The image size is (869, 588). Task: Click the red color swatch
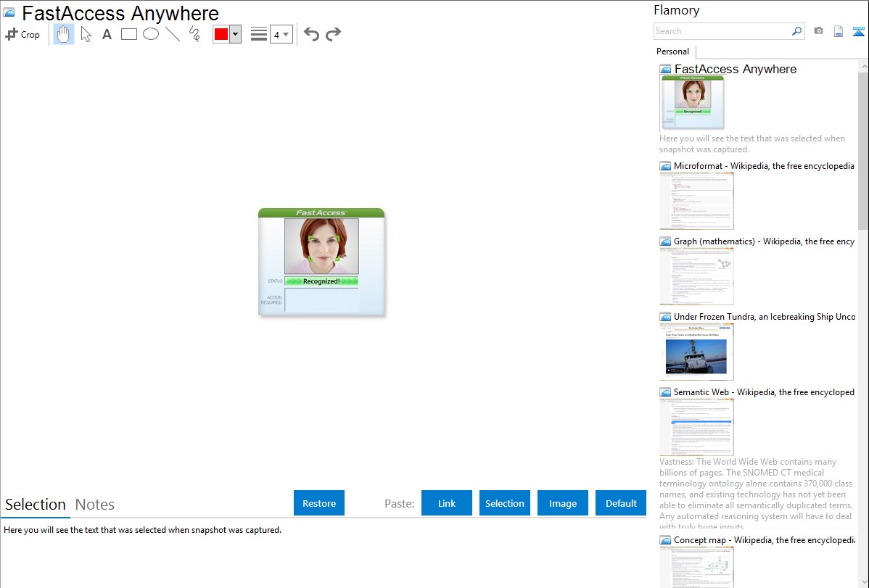(221, 34)
